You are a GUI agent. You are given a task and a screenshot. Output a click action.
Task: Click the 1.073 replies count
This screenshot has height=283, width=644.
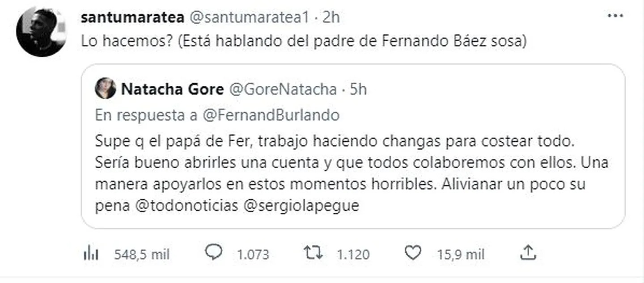click(x=253, y=254)
